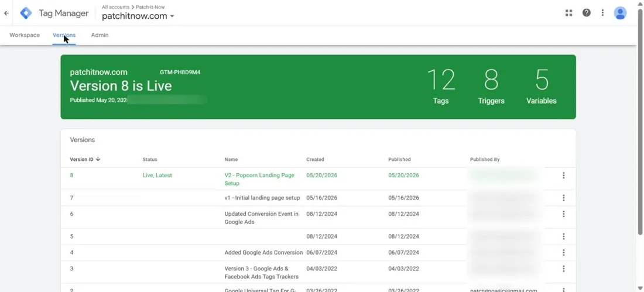Click the Live, Latest status text
Image resolution: width=644 pixels, height=292 pixels.
coord(157,176)
